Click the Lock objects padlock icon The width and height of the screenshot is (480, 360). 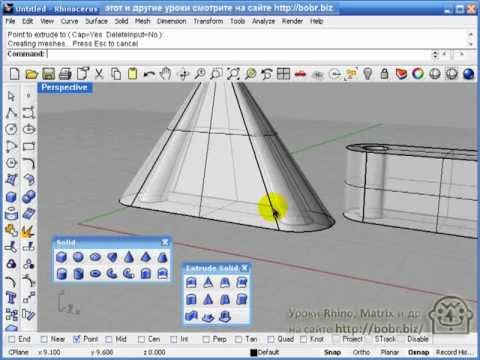click(384, 74)
